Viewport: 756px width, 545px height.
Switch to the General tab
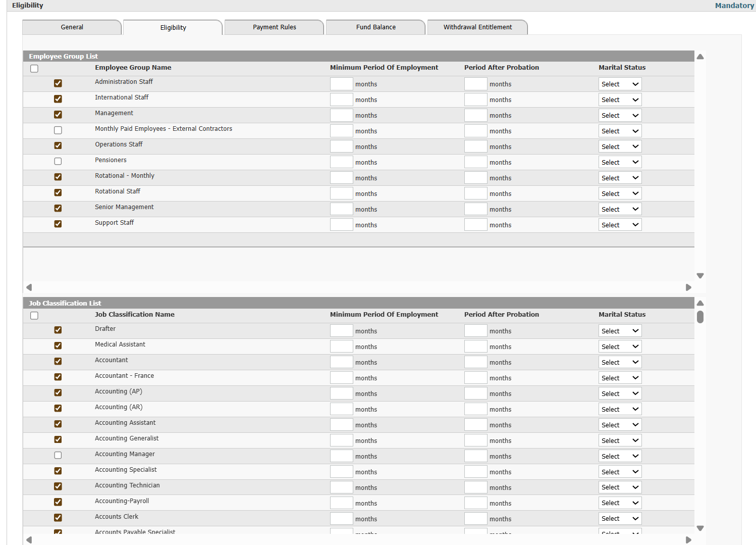click(72, 27)
